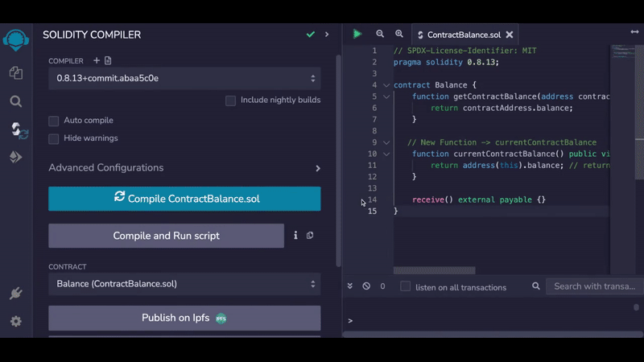Enable listen on all transactions
Screen dimensions: 644x362
coord(406,286)
